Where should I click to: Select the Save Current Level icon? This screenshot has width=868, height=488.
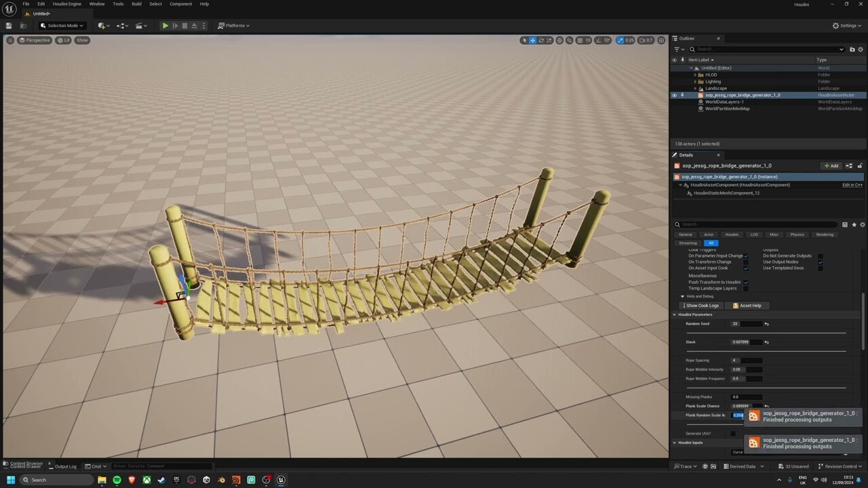[x=9, y=25]
